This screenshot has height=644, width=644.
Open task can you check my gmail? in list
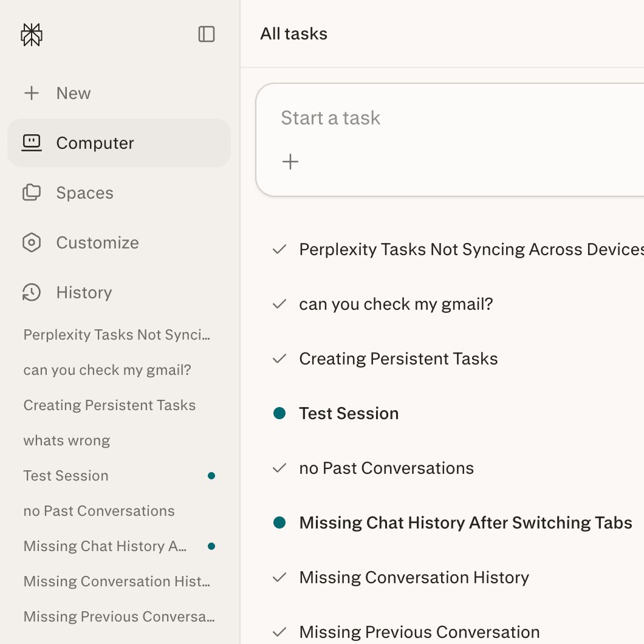[x=396, y=304]
